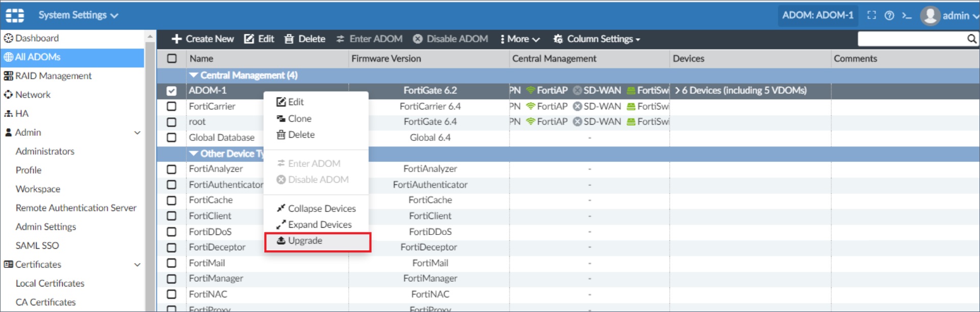Click the SD-WAN icon in FortiCarrier row

tap(577, 106)
